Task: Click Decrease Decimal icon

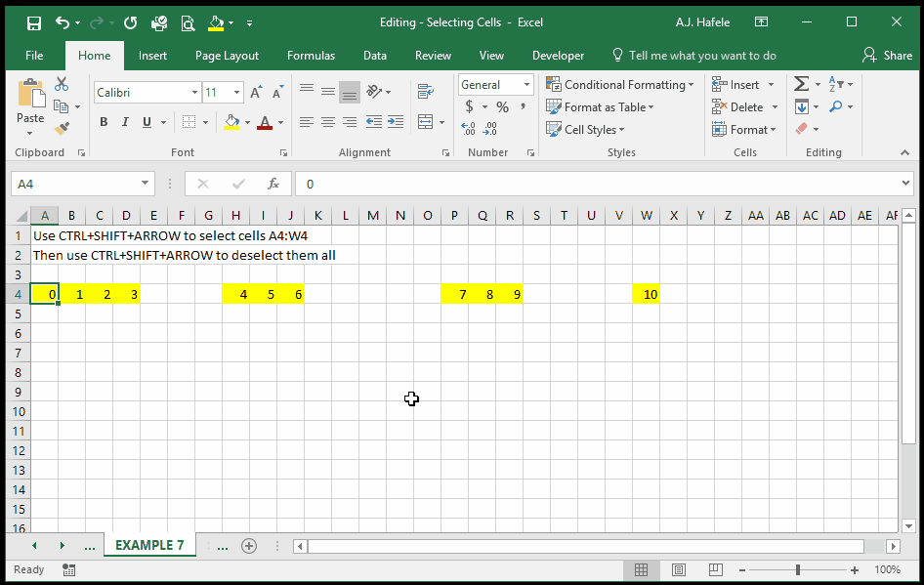Action: (489, 129)
